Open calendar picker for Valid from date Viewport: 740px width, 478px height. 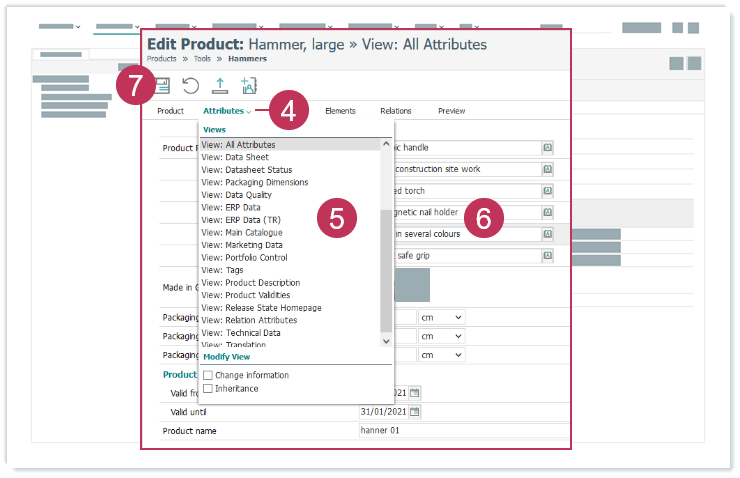pos(415,392)
